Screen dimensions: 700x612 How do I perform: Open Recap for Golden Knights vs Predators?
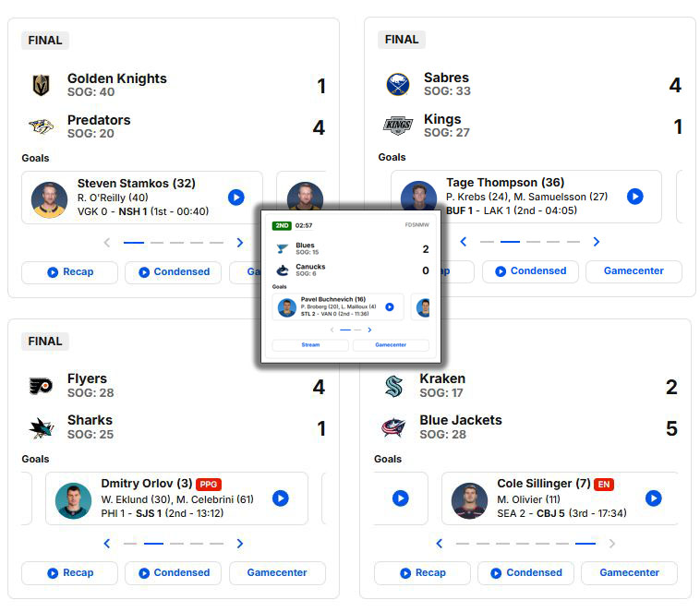(69, 272)
